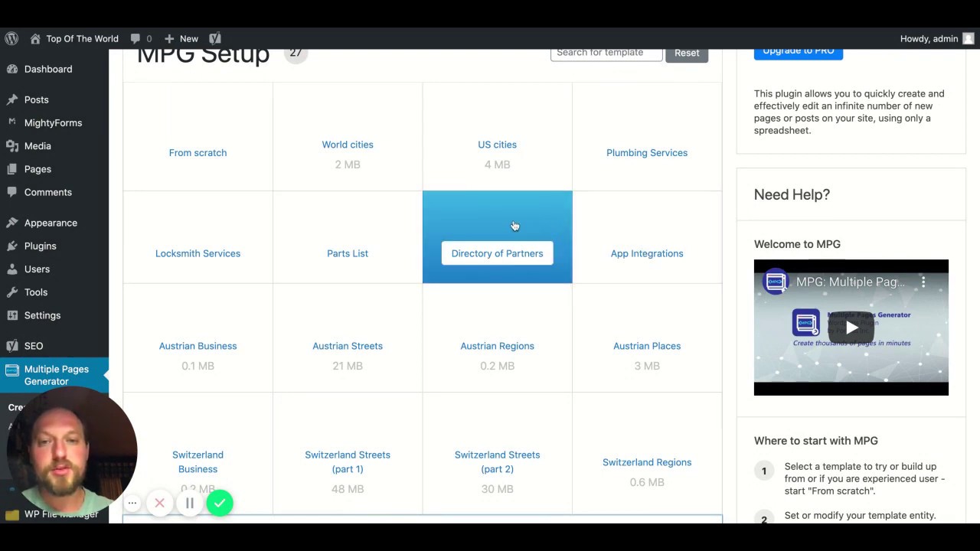Click the Reset button
This screenshot has width=980, height=551.
(x=687, y=53)
